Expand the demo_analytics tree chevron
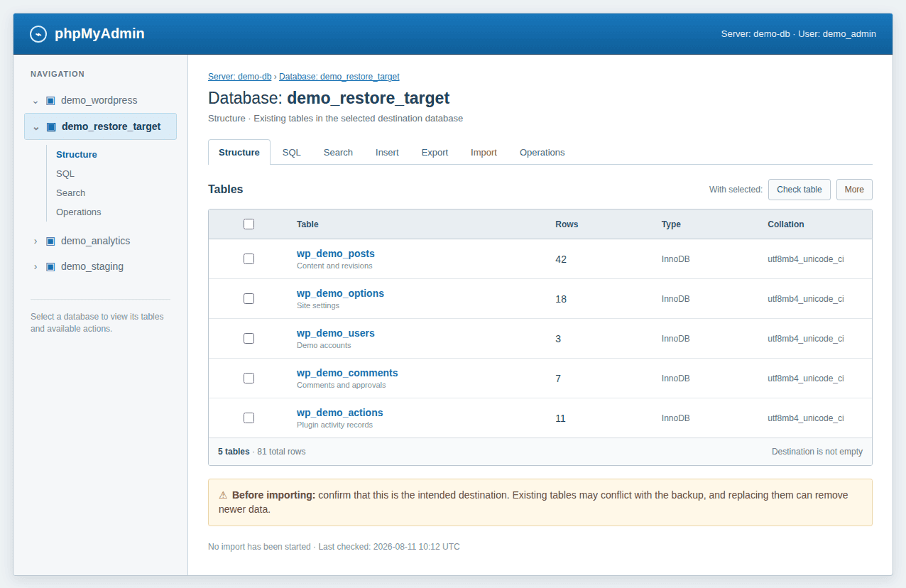The image size is (906, 588). pyautogui.click(x=36, y=241)
